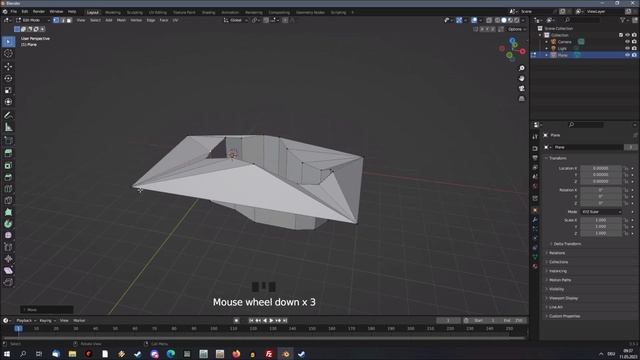640x360 pixels.
Task: Enable face select mode
Action: (x=69, y=20)
